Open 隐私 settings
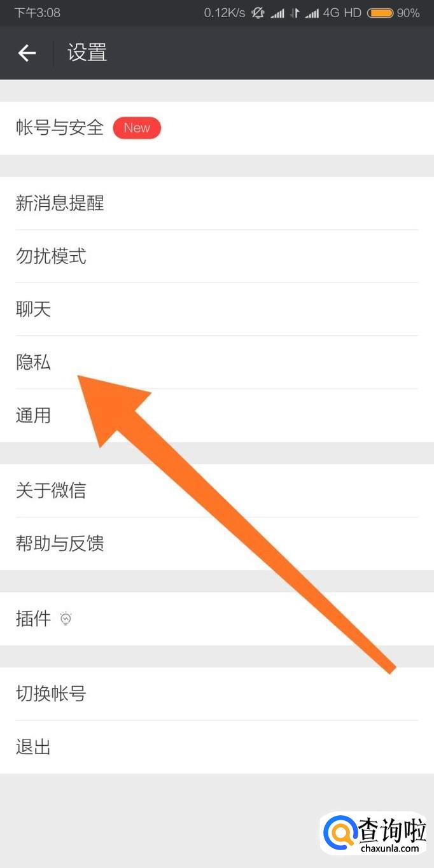The width and height of the screenshot is (434, 868). coord(217,363)
